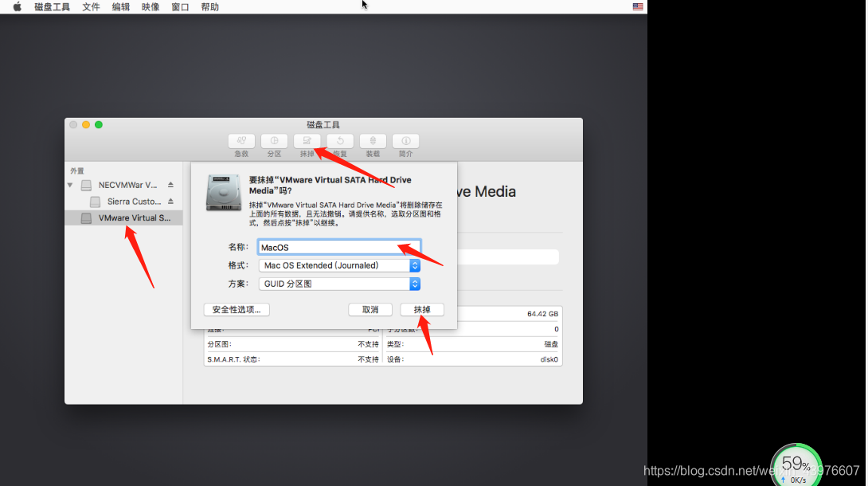Screen dimensions: 868x486
Task: Open the 帮助 menu
Action: pyautogui.click(x=209, y=7)
